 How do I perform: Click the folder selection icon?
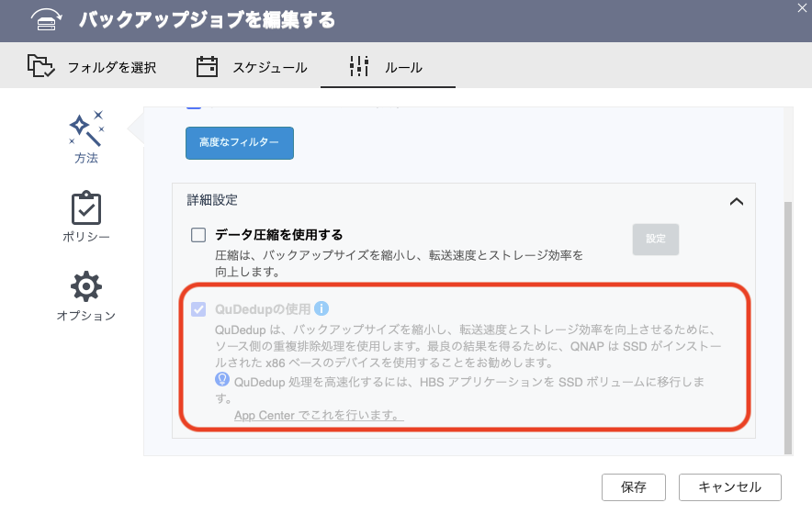point(41,66)
